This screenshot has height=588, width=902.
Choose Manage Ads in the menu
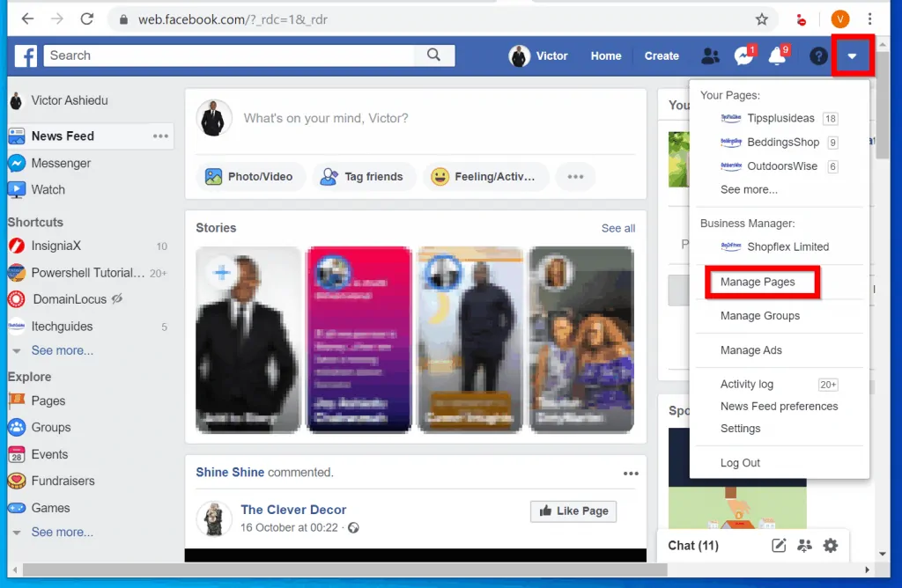(x=751, y=350)
